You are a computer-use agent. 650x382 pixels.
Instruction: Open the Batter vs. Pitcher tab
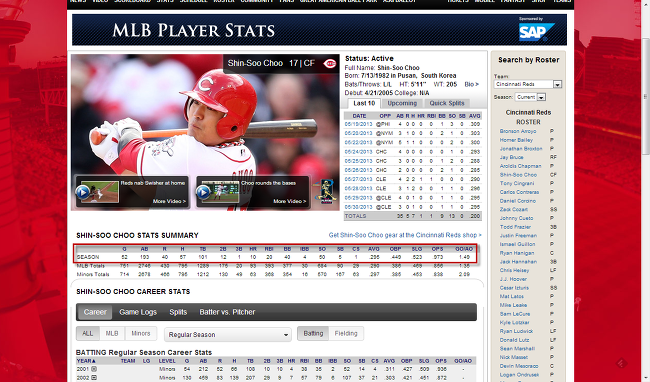227,312
